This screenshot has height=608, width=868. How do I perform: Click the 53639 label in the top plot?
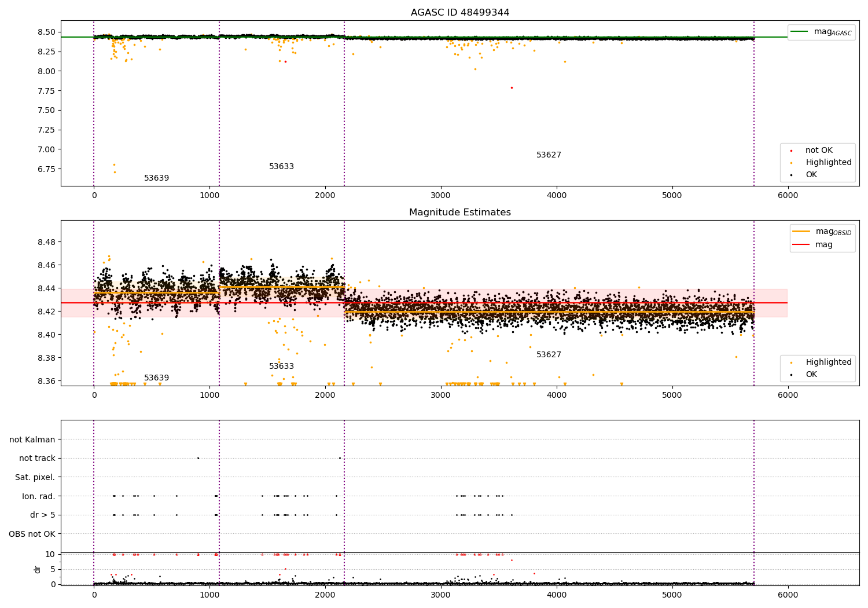point(156,178)
